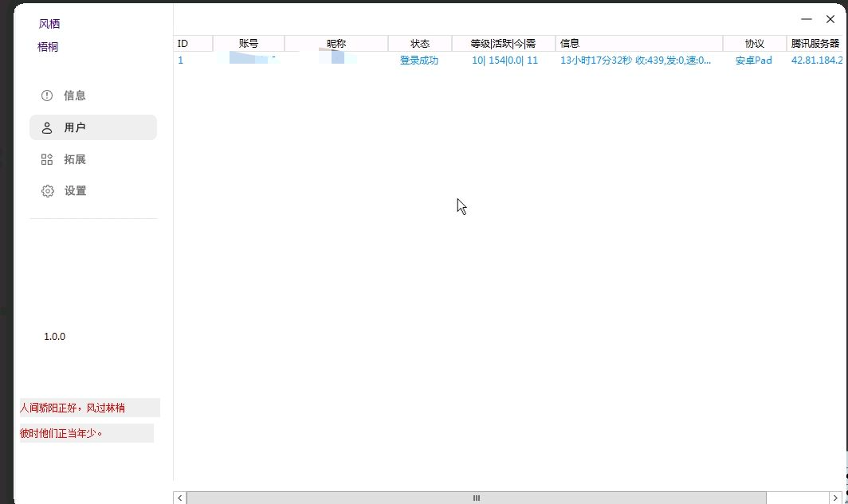This screenshot has height=504, width=848.
Task: Open the 信息 menu label
Action: pos(75,96)
